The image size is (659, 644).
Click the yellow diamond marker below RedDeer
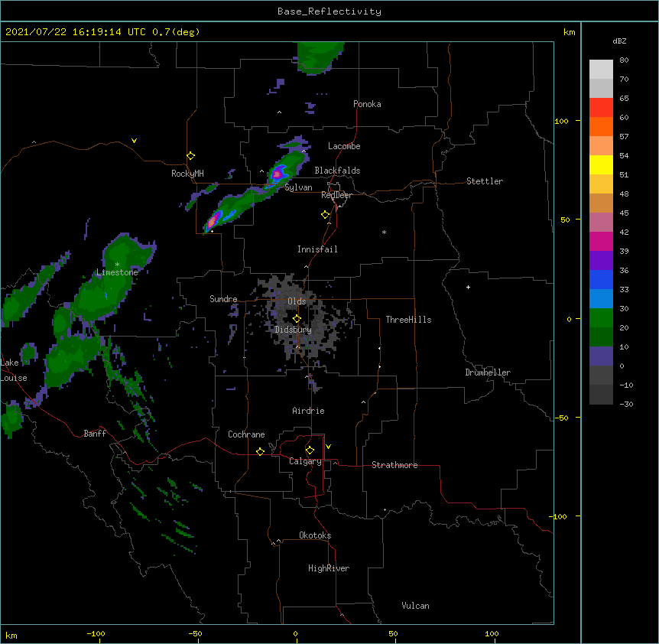[x=326, y=215]
